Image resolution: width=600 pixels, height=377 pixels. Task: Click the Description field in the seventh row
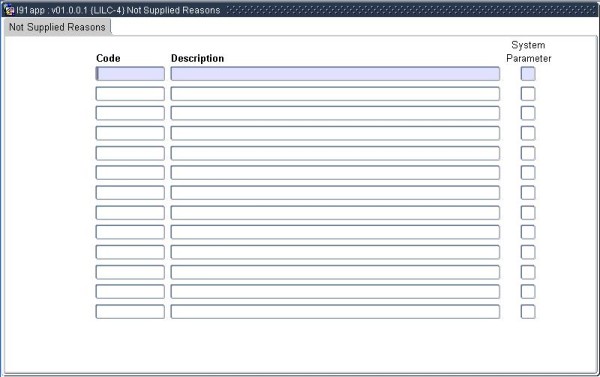(335, 193)
